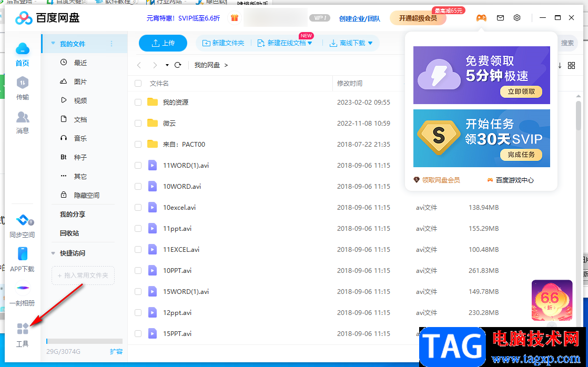This screenshot has height=367, width=588.
Task: Check the box for 微云
Action: (x=138, y=123)
